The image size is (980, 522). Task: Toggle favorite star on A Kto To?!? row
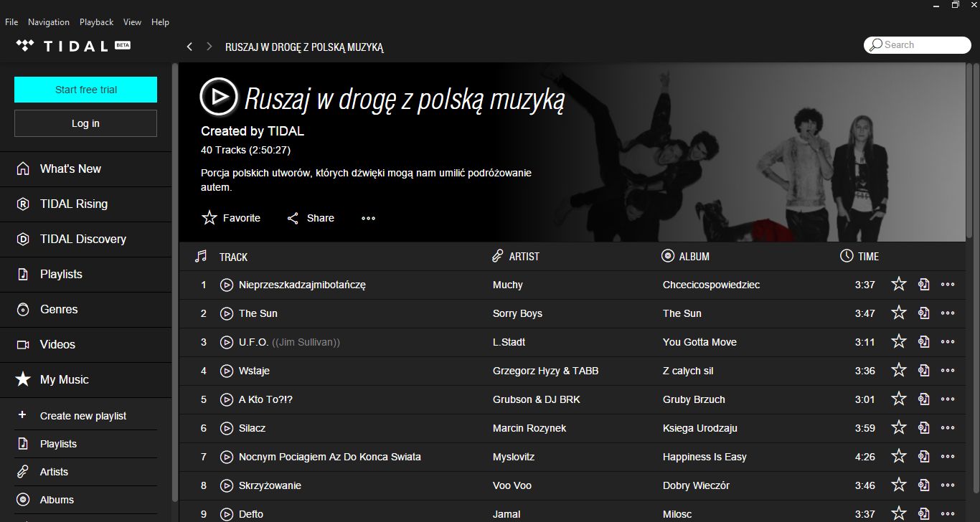coord(899,399)
